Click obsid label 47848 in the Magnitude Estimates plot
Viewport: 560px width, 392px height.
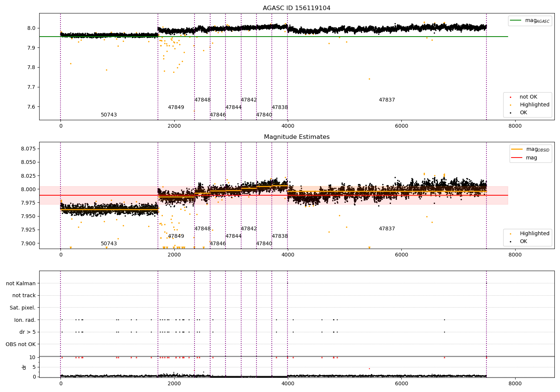click(x=202, y=229)
